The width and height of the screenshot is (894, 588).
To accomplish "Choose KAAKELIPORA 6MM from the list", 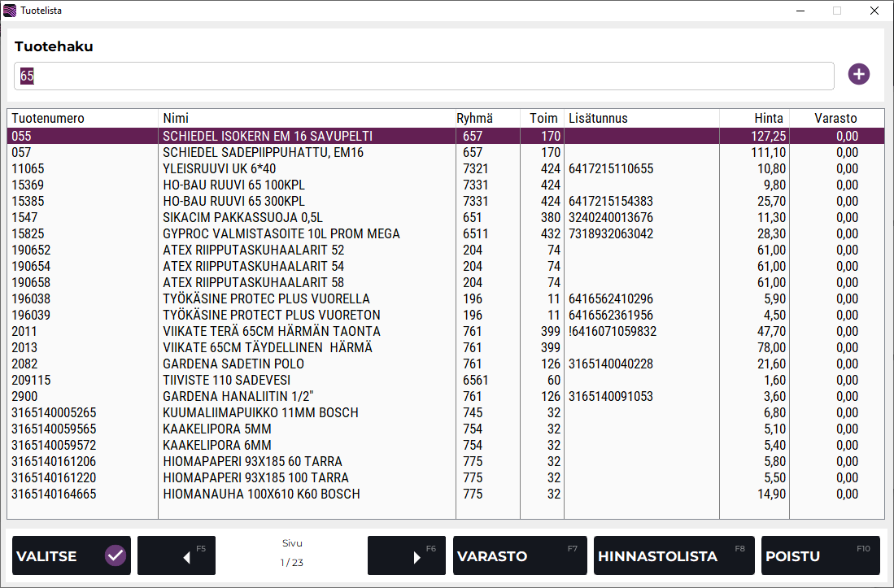I will tap(217, 445).
